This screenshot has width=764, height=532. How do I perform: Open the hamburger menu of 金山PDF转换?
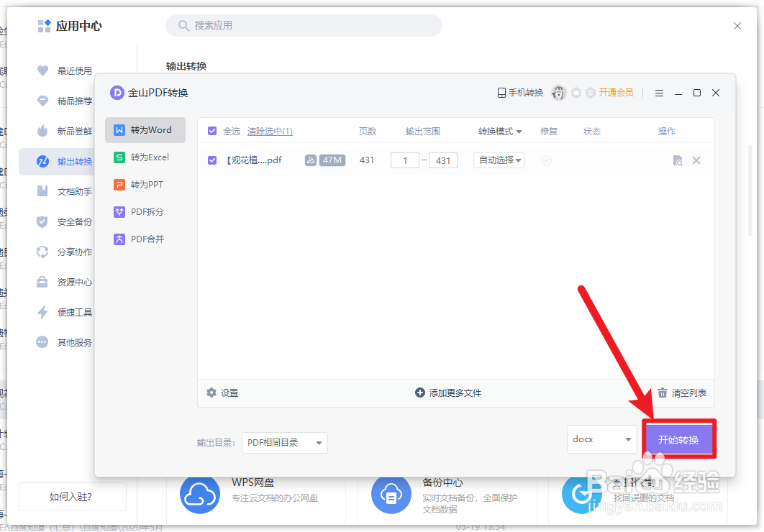coord(659,93)
